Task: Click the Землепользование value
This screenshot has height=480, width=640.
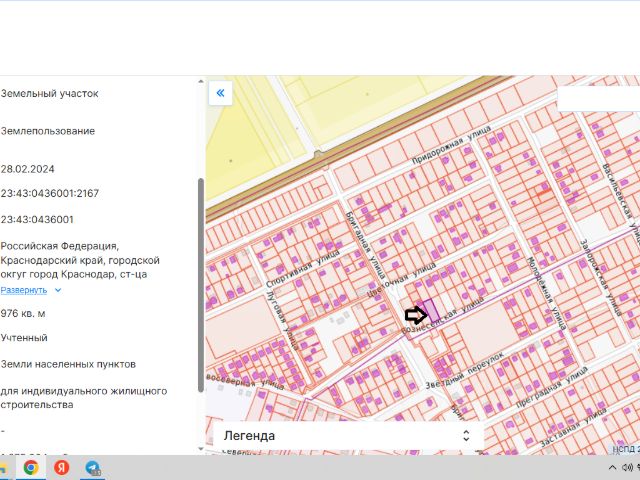Action: pyautogui.click(x=48, y=131)
